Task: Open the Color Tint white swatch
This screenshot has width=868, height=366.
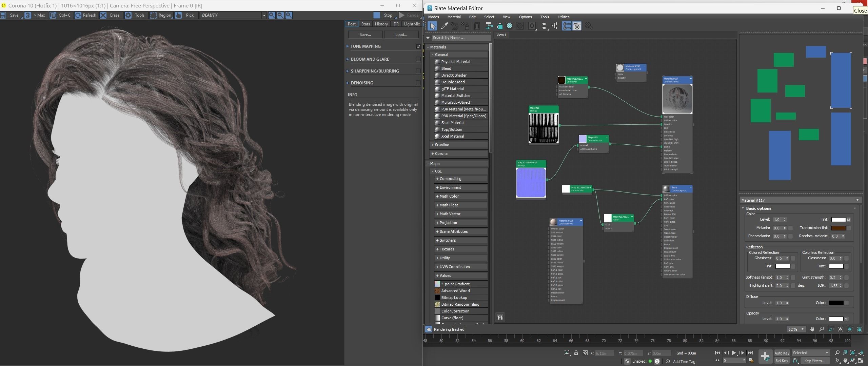Action: coord(838,220)
